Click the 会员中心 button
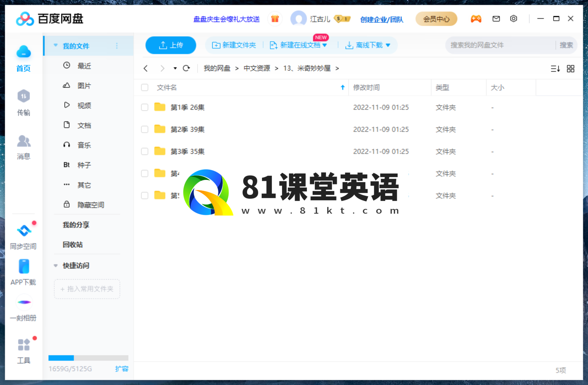The image size is (588, 385). (x=436, y=19)
